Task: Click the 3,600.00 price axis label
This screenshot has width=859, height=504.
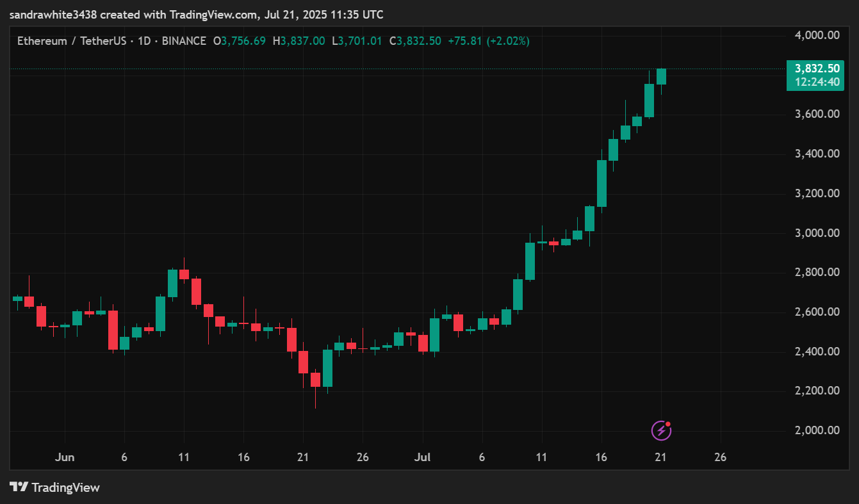Action: (x=817, y=114)
